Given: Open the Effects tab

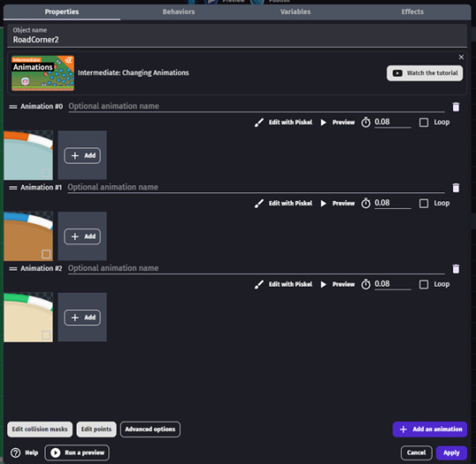Looking at the screenshot, I should (x=413, y=11).
